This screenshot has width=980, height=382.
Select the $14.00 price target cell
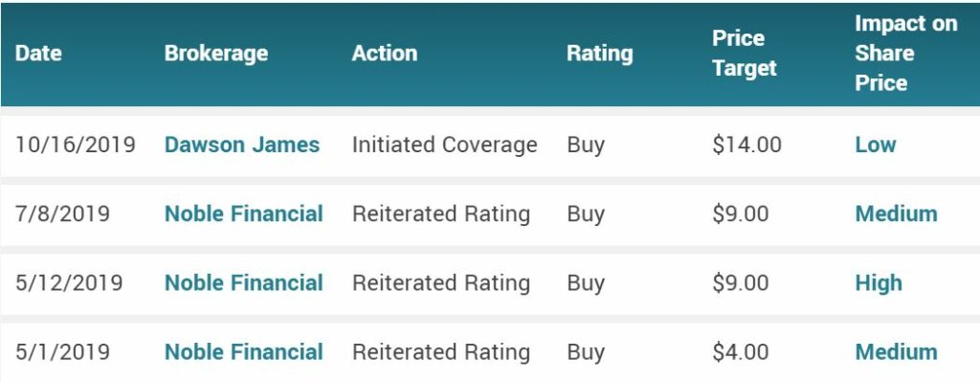tap(746, 145)
